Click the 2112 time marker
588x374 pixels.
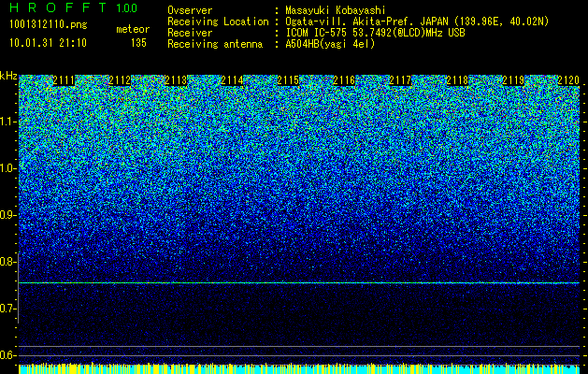click(120, 80)
